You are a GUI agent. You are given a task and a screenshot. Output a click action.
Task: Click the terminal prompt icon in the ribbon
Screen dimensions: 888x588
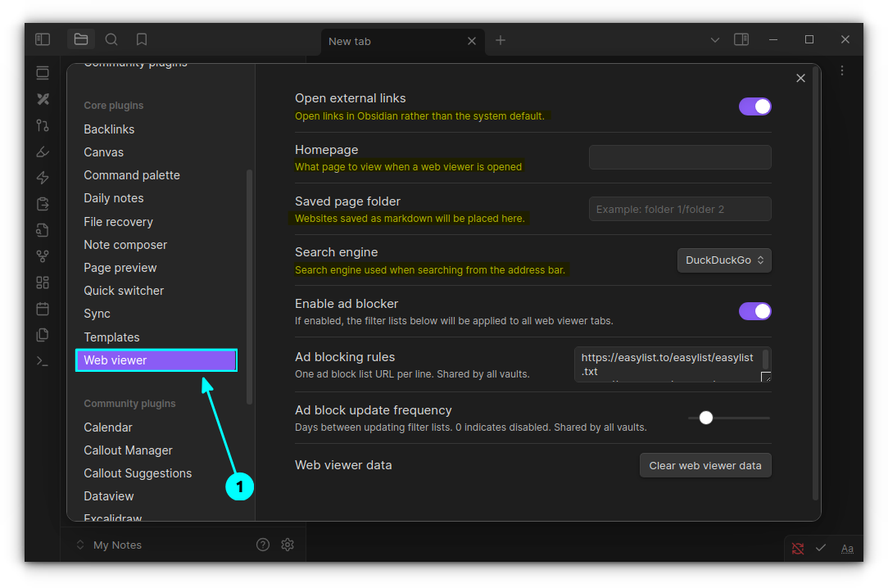43,361
